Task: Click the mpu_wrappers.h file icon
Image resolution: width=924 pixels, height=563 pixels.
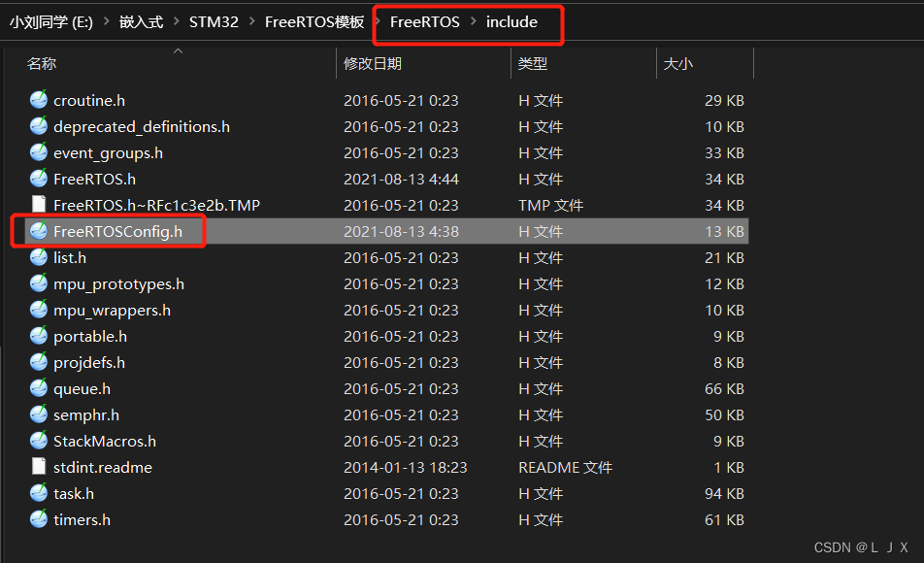Action: click(x=39, y=310)
